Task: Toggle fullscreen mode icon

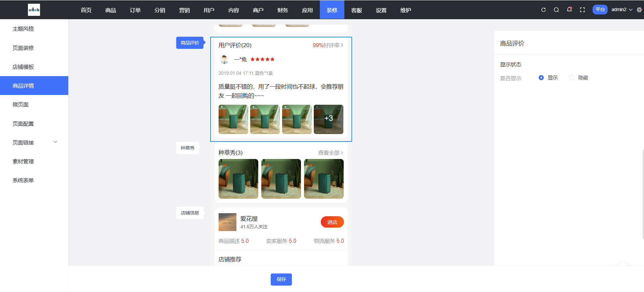Action: click(582, 10)
